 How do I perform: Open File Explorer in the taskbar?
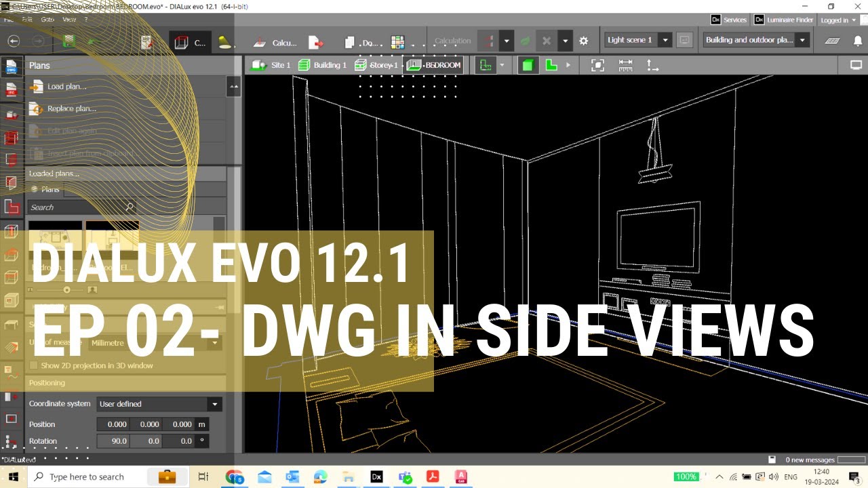coord(348,476)
